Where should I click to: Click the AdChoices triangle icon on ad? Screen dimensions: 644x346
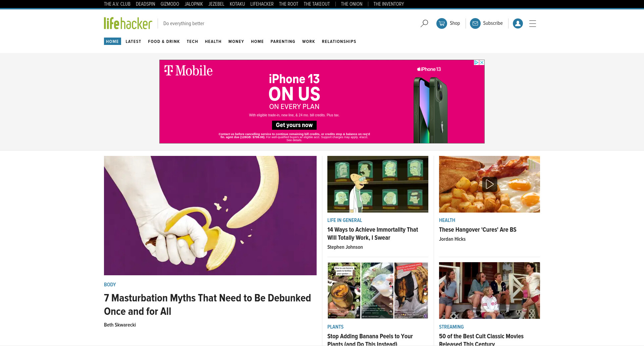(476, 63)
